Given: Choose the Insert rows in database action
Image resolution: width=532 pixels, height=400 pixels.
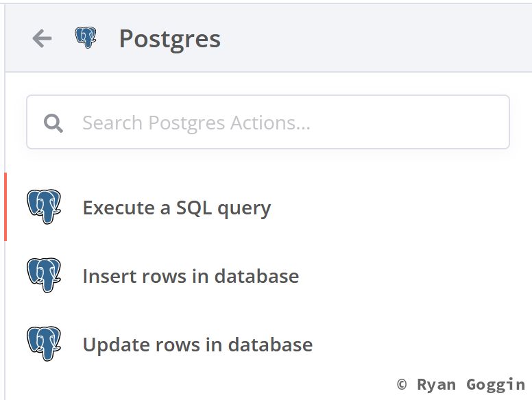Looking at the screenshot, I should point(191,276).
